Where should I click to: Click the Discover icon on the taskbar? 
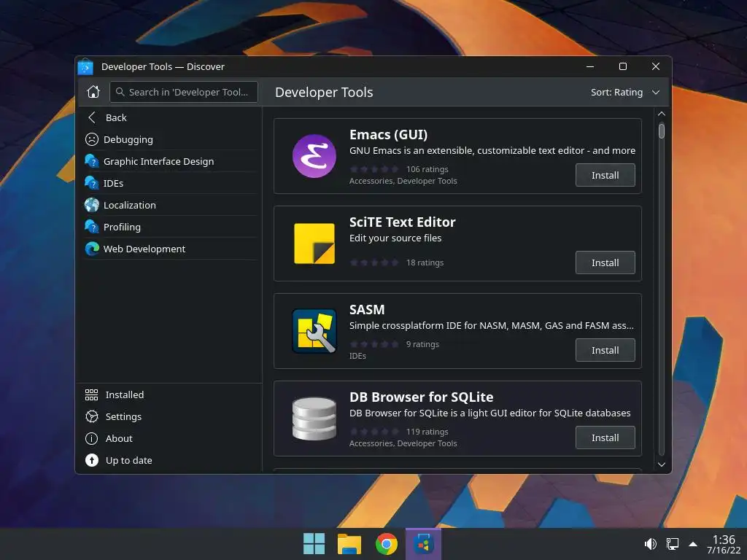(423, 544)
